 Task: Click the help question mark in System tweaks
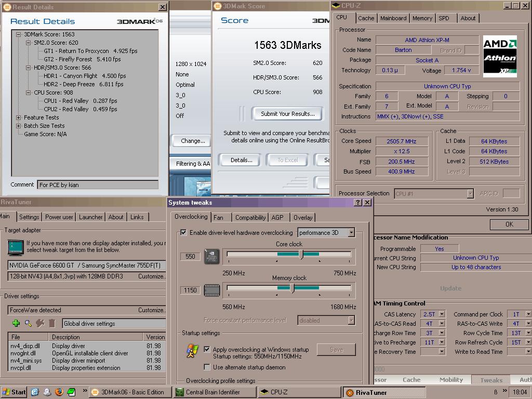click(x=357, y=203)
